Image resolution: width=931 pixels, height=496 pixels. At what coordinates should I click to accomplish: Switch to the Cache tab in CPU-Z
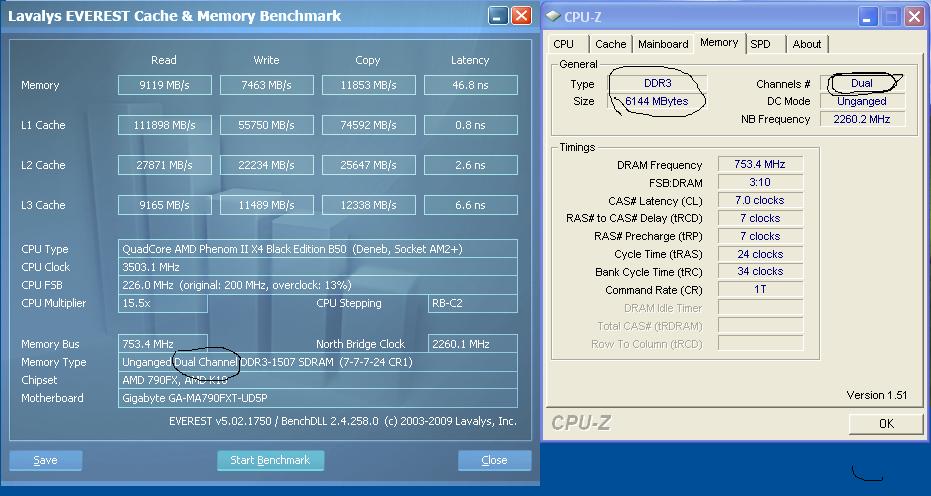tap(610, 44)
